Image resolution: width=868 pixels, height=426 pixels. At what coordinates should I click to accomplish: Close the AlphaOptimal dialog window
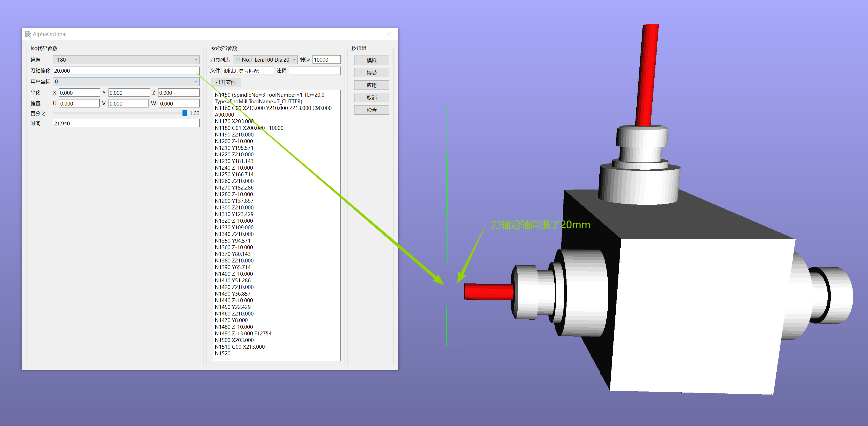[388, 34]
